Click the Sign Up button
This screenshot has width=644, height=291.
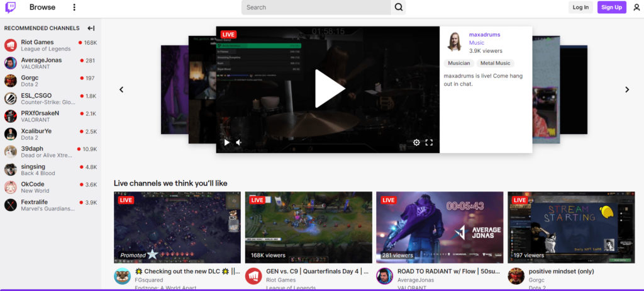[x=611, y=8]
